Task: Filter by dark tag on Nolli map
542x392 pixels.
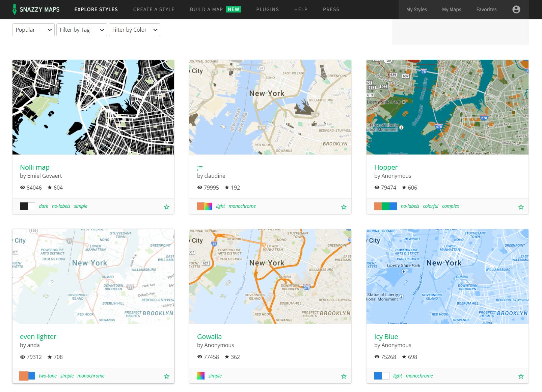Action: tap(44, 206)
